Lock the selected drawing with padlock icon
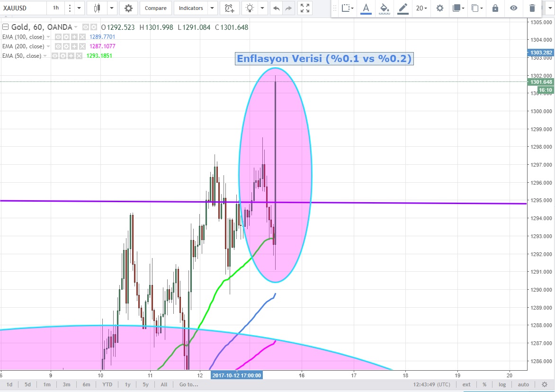The width and height of the screenshot is (555, 392). pyautogui.click(x=495, y=8)
